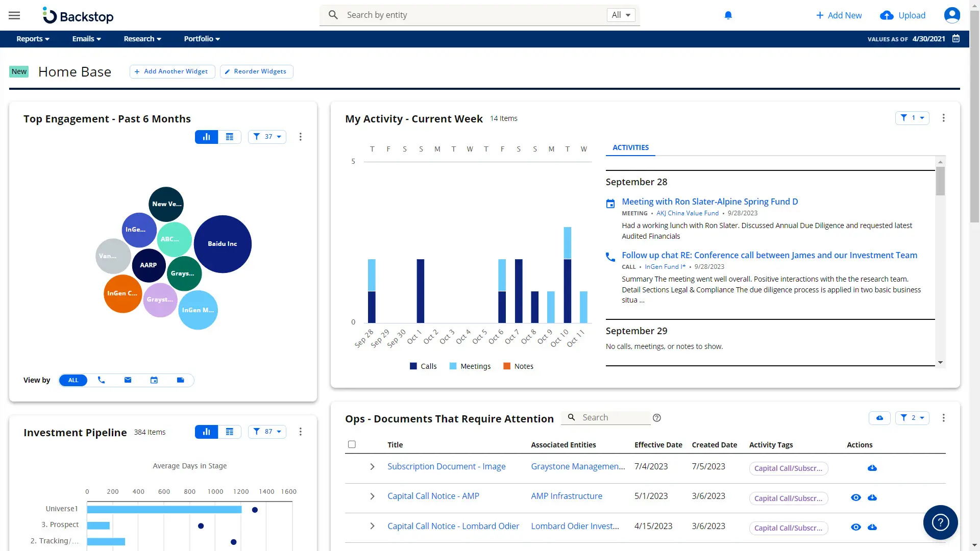Check the select-all documents checkbox

coord(352,444)
